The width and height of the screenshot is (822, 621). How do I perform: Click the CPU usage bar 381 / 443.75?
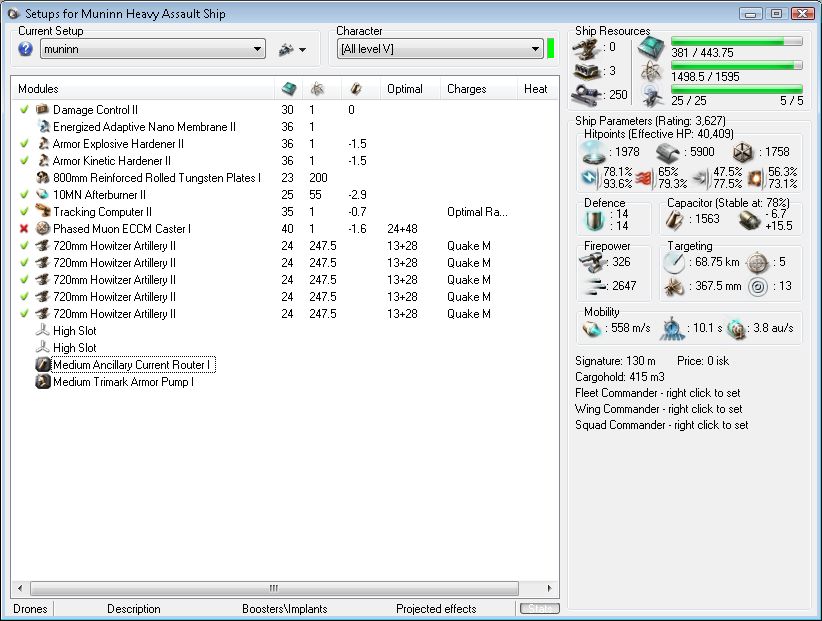pos(737,41)
